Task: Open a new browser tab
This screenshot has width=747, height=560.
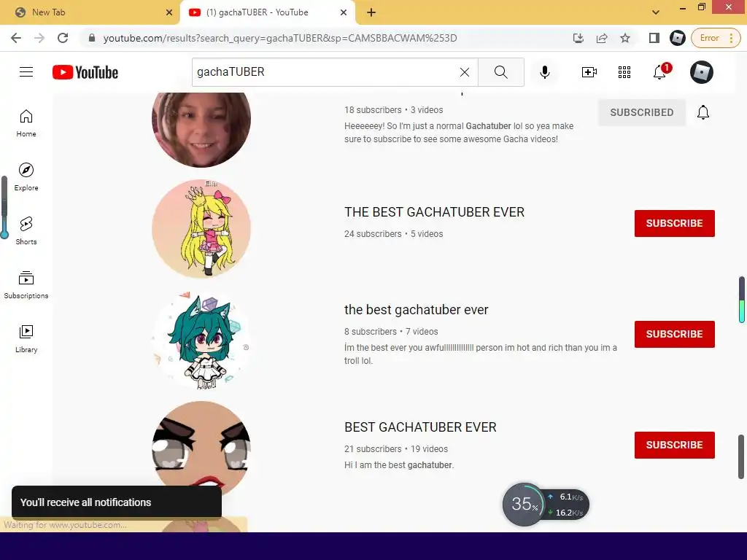Action: coord(371,12)
